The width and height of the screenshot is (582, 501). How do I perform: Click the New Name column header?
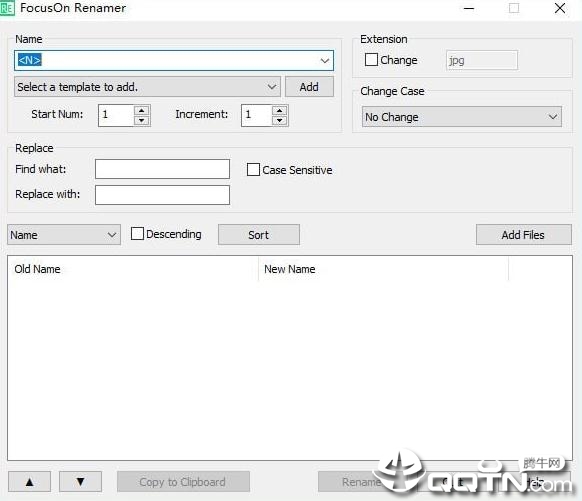[x=383, y=269]
